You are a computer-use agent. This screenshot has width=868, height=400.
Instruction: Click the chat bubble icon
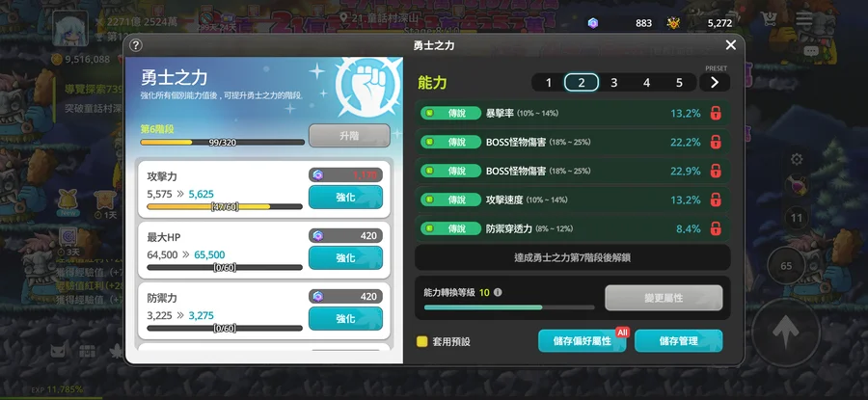click(811, 51)
